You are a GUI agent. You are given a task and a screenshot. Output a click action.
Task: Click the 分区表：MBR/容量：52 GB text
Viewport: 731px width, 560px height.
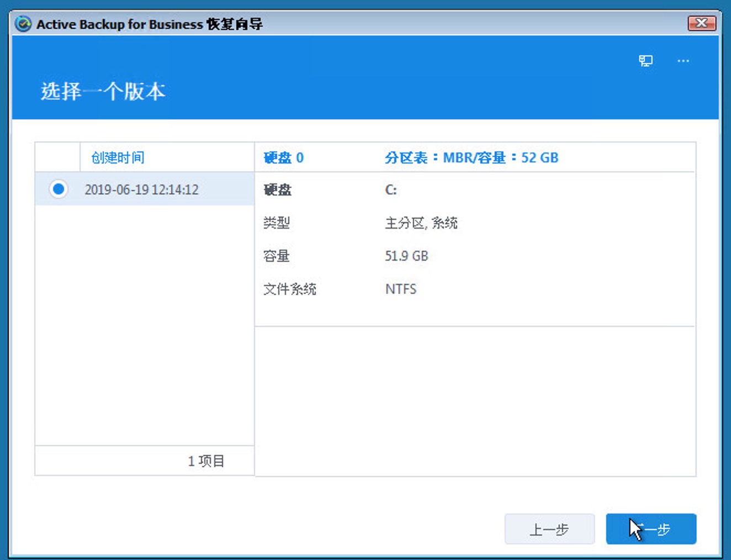point(472,158)
